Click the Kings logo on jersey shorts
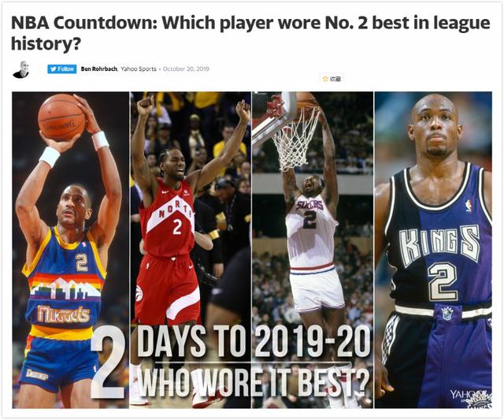504x420 pixels. (447, 314)
